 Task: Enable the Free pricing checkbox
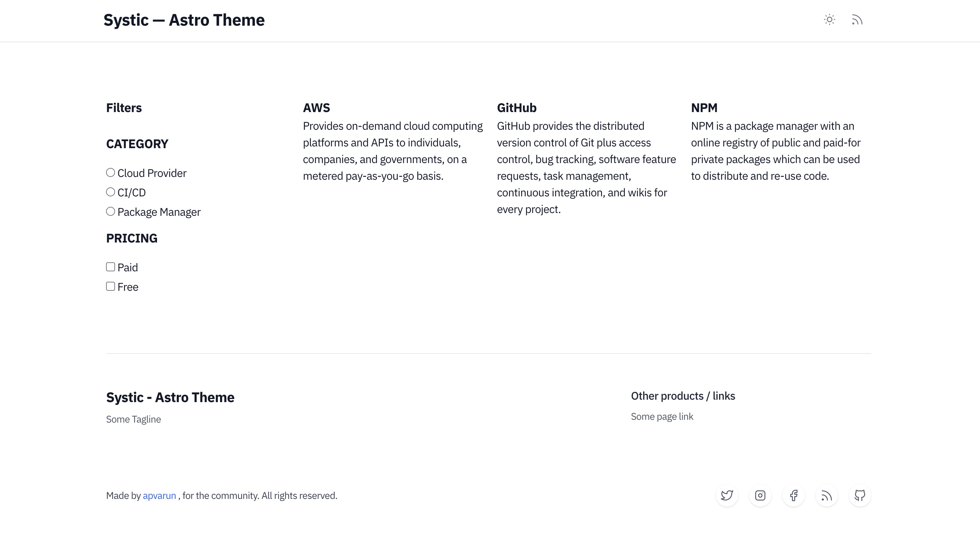110,286
